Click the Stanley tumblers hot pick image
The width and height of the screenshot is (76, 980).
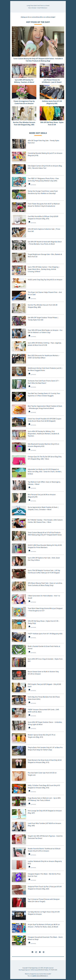(24, 71)
